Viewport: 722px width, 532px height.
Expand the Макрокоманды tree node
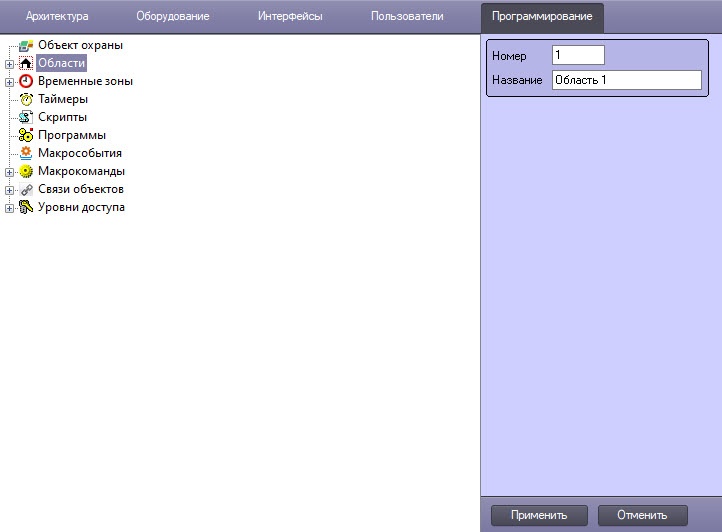tap(10, 171)
